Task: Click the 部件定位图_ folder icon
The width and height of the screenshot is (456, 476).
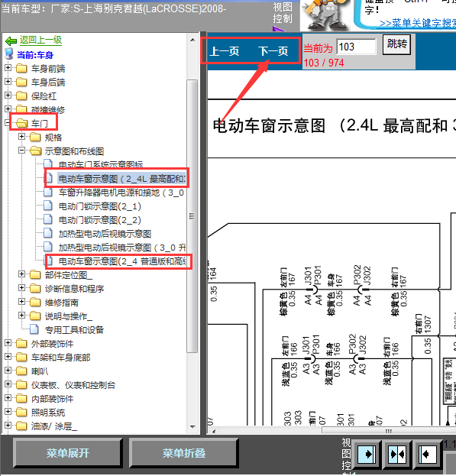Action: (x=35, y=274)
